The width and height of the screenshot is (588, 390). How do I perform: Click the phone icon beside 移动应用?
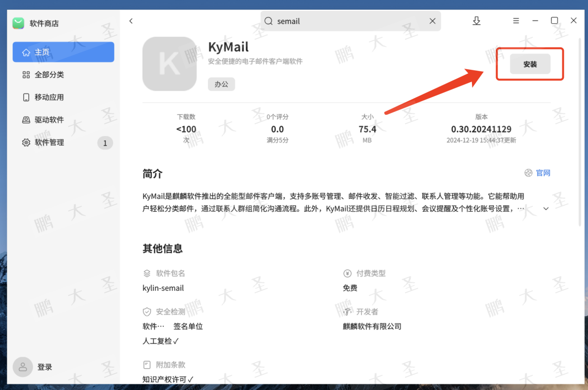(26, 97)
